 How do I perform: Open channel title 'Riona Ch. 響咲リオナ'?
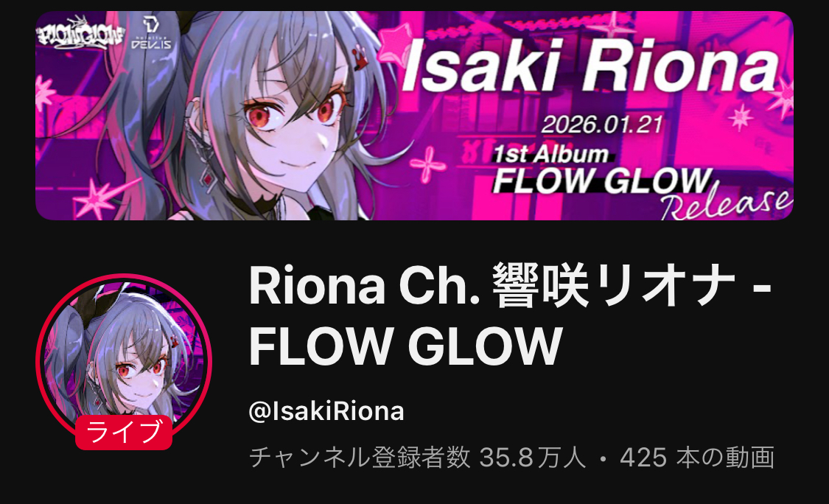click(x=492, y=286)
